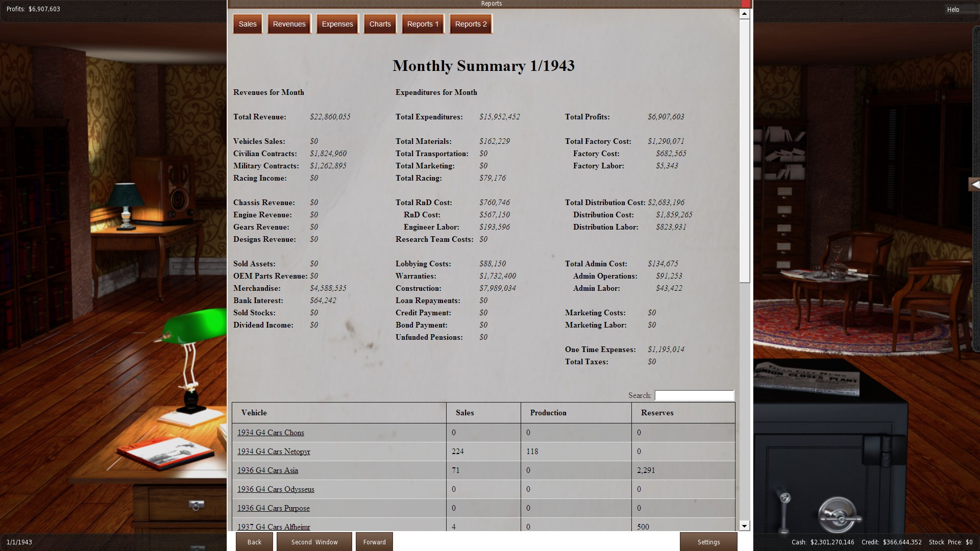This screenshot has height=551, width=980.
Task: Show the Charts tab
Action: coord(380,24)
